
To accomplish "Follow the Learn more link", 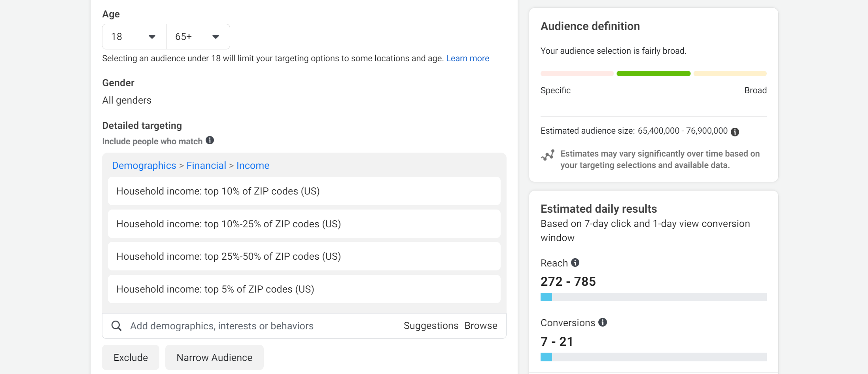I will click(467, 59).
